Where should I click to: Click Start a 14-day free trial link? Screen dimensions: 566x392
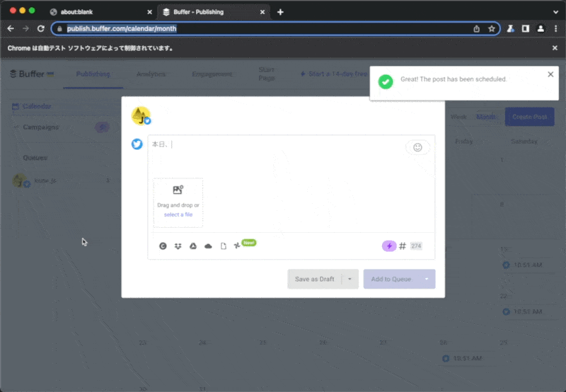pos(334,74)
